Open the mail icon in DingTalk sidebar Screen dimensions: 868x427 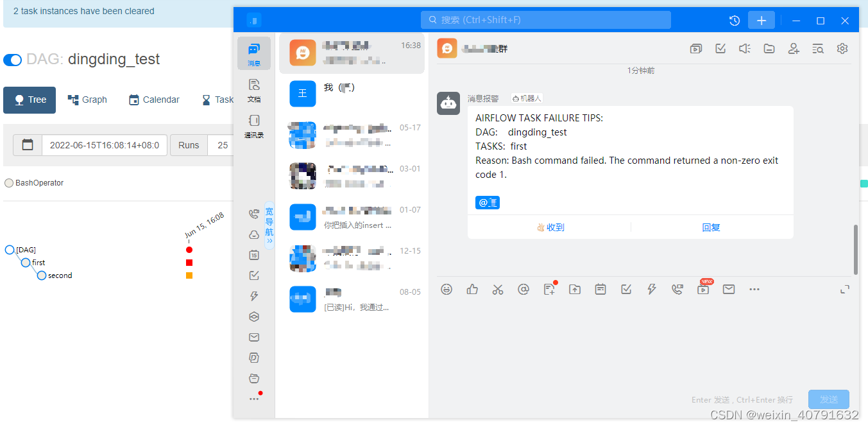254,337
